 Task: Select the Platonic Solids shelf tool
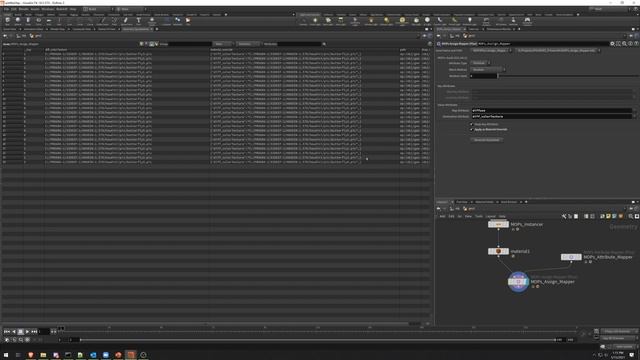point(152,21)
